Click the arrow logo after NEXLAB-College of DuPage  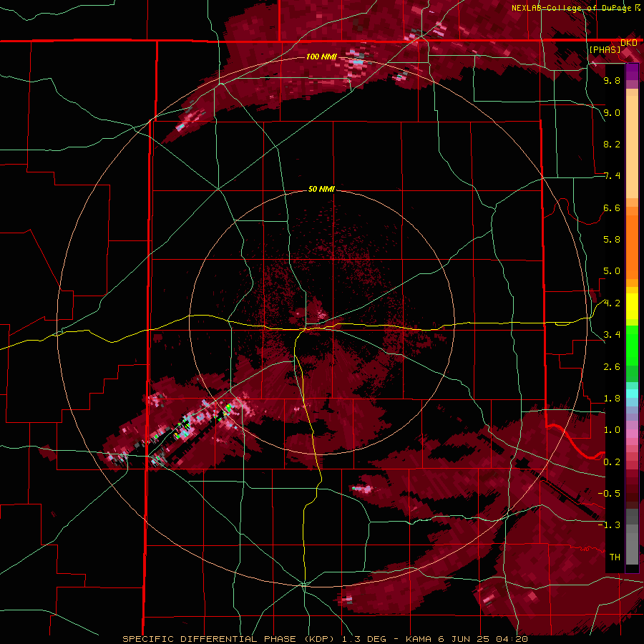click(x=638, y=7)
